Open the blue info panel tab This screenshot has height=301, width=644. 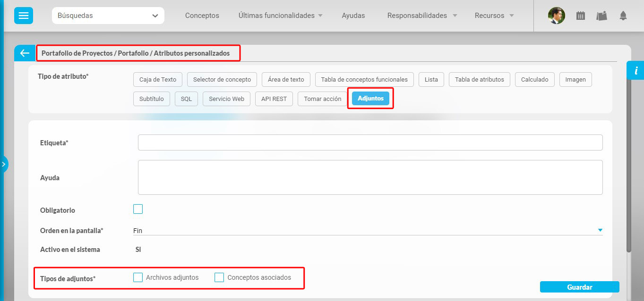pos(635,70)
